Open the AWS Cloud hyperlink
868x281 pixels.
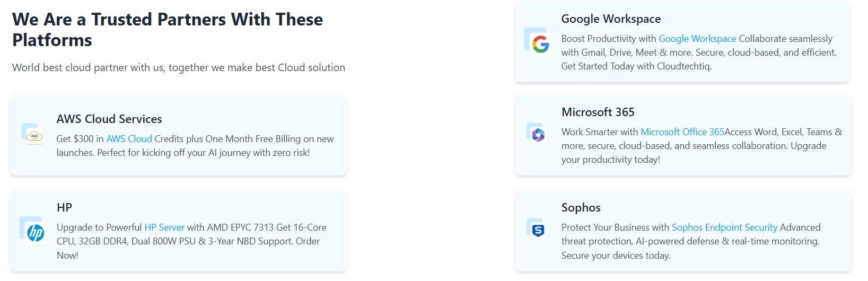(129, 139)
